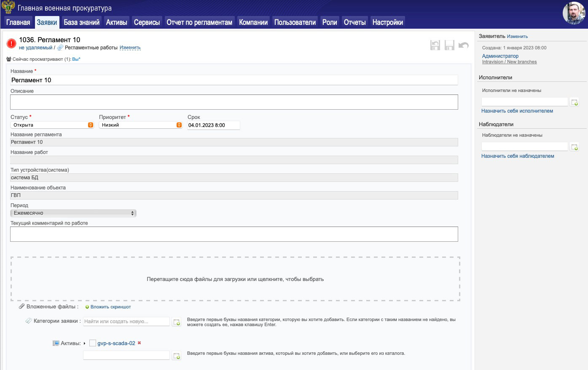
Task: Click into the Описание text area
Action: coord(234,102)
